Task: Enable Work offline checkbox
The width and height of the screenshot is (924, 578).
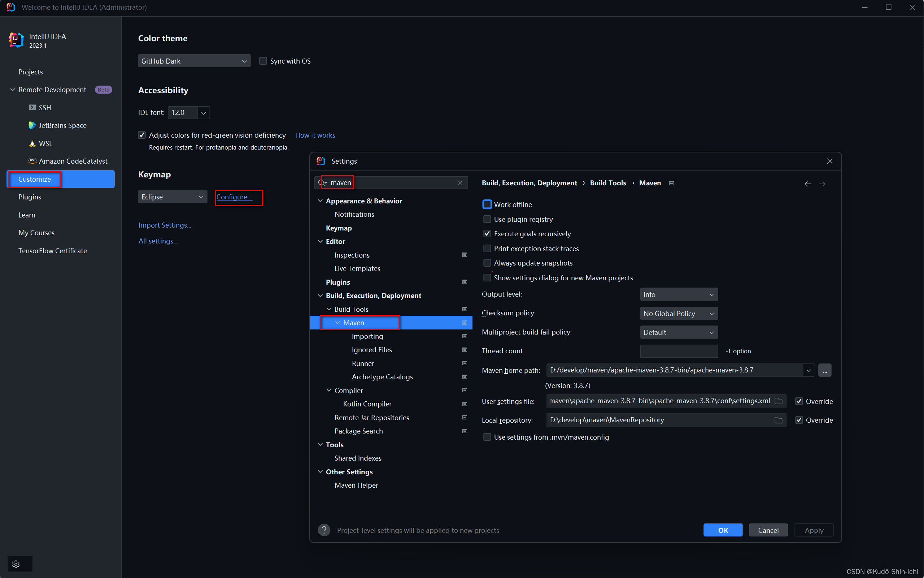Action: [487, 204]
